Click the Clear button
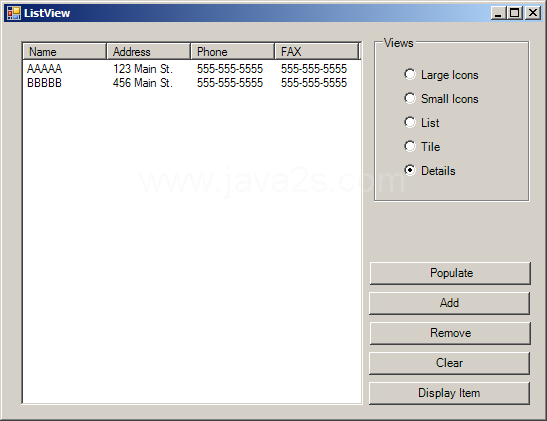The width and height of the screenshot is (547, 421). tap(449, 363)
